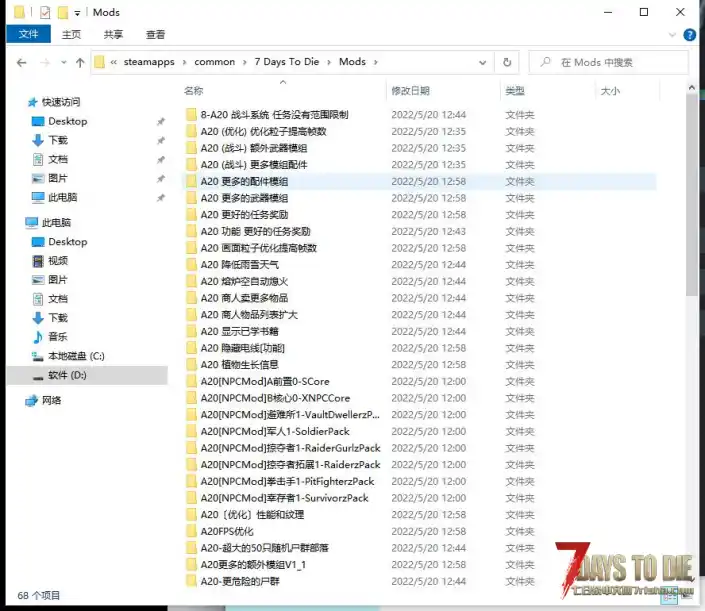Click the new folder icon in title bar
This screenshot has height=611, width=705.
62,13
